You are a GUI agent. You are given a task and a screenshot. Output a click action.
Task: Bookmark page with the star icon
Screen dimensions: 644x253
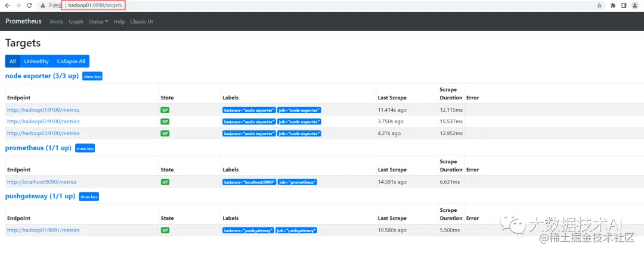click(599, 6)
